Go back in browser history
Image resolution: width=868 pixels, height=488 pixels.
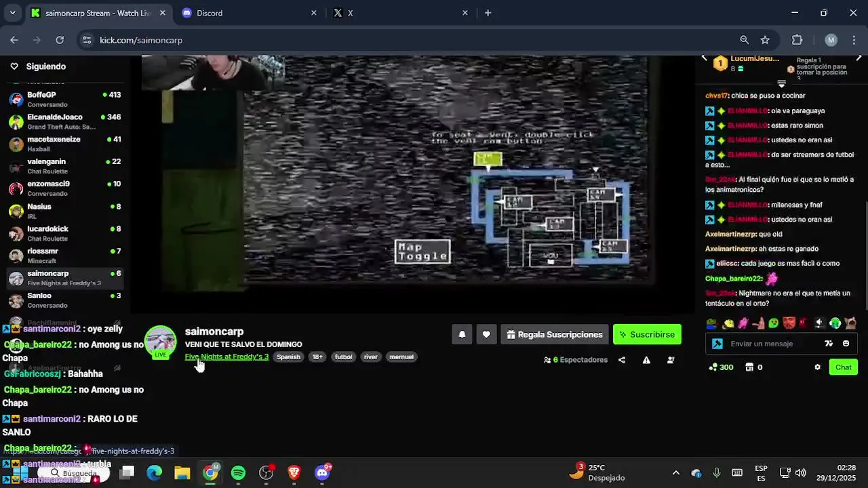click(x=14, y=40)
